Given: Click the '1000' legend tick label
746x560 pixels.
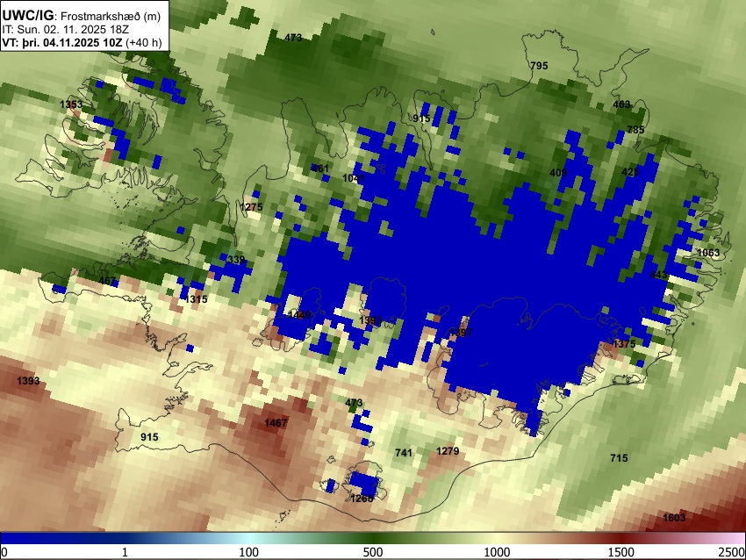Looking at the screenshot, I should (497, 552).
